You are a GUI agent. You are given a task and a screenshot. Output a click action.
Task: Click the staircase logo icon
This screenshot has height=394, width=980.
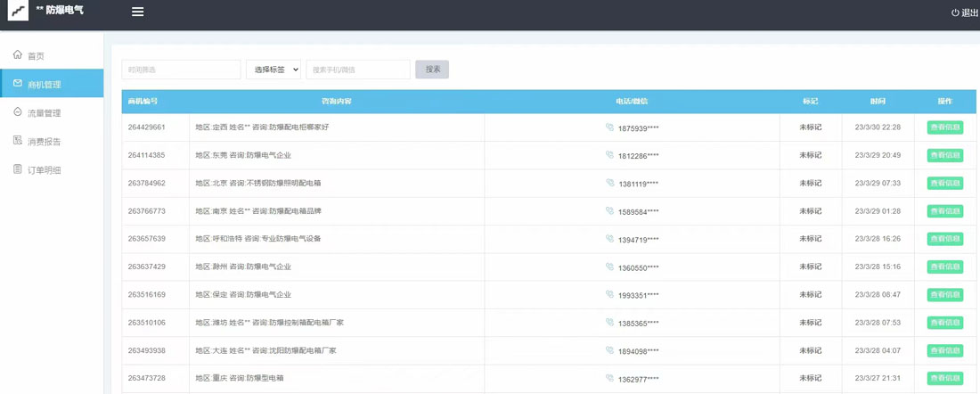click(18, 11)
